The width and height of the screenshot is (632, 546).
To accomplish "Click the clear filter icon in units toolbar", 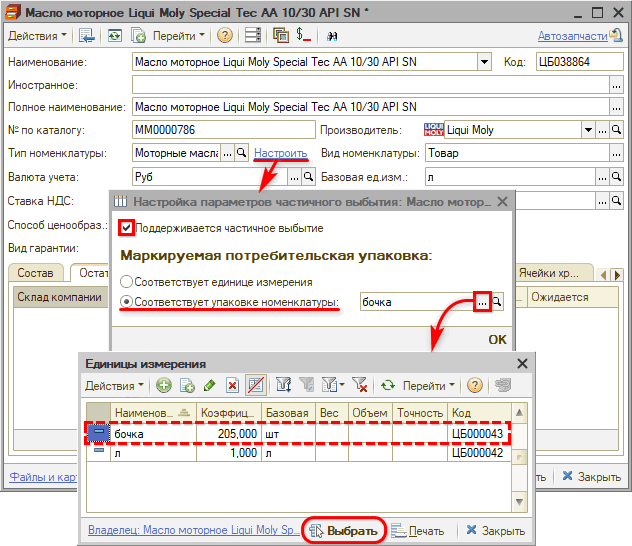I will [360, 385].
